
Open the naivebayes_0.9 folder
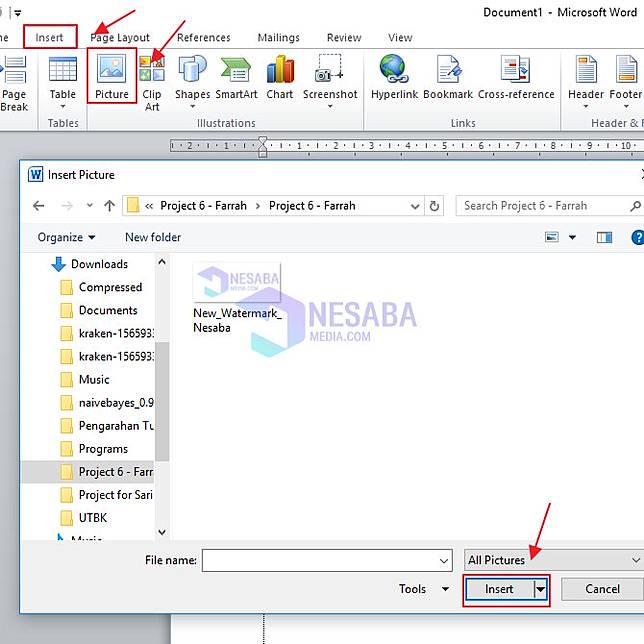(x=107, y=402)
